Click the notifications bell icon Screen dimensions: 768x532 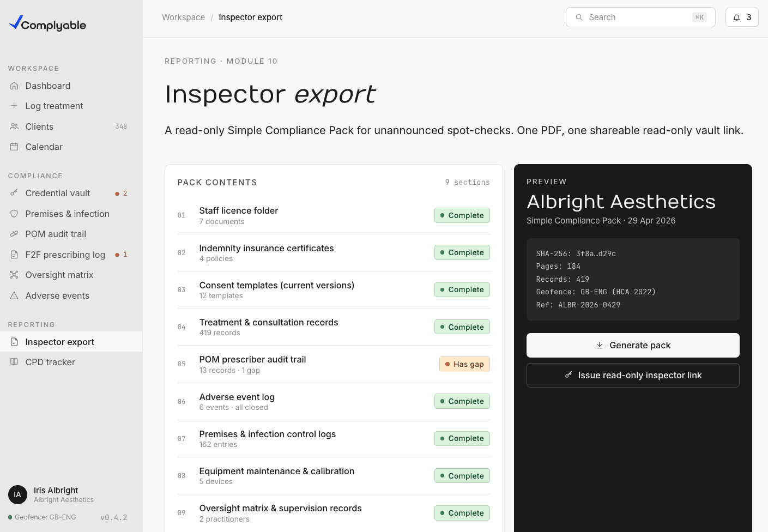pyautogui.click(x=736, y=17)
